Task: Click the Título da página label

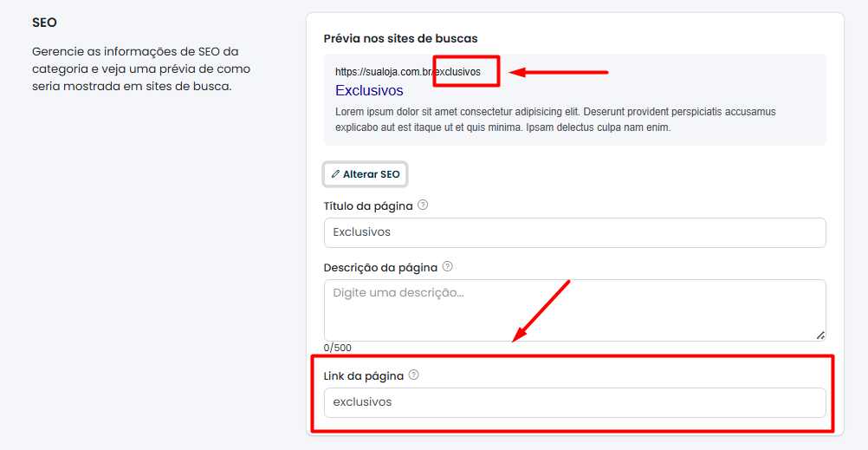Action: (x=368, y=206)
